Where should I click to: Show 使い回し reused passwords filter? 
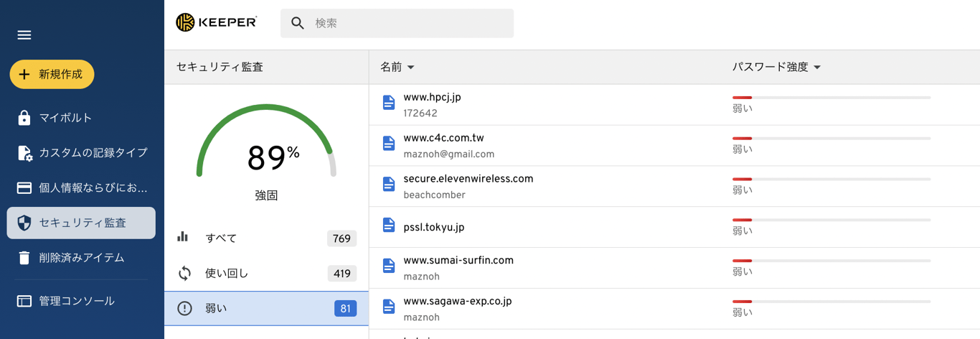pyautogui.click(x=266, y=274)
